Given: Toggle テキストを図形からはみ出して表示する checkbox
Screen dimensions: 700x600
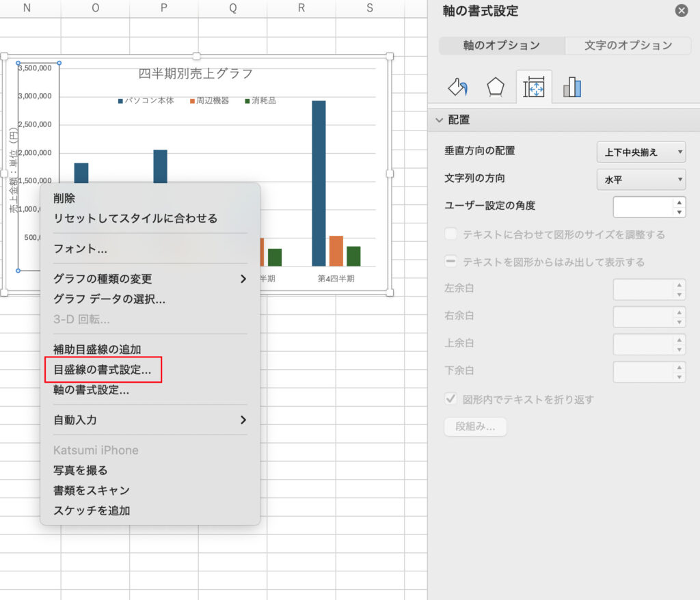Looking at the screenshot, I should coord(451,262).
